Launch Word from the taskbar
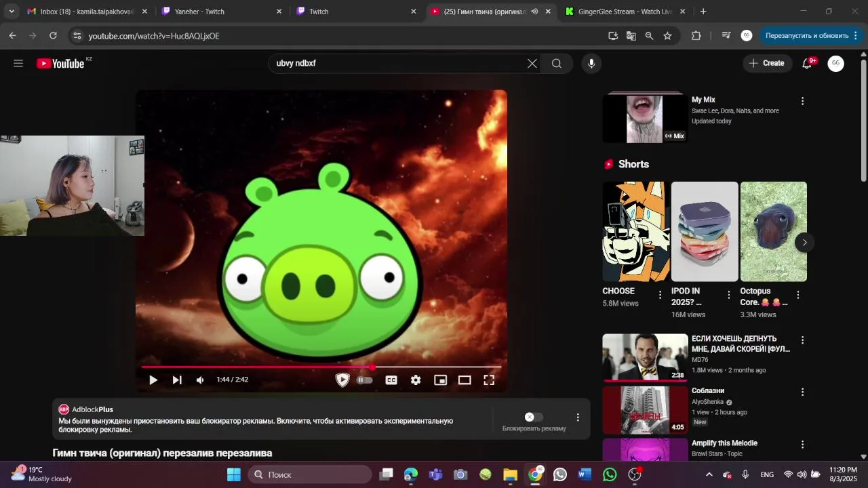 pos(585,474)
